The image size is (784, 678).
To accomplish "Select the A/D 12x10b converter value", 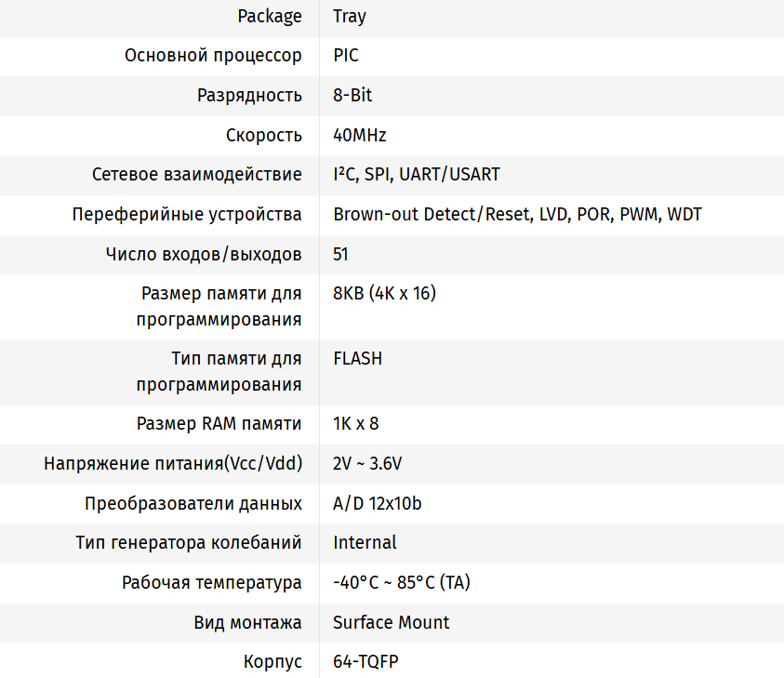I will coord(378,503).
